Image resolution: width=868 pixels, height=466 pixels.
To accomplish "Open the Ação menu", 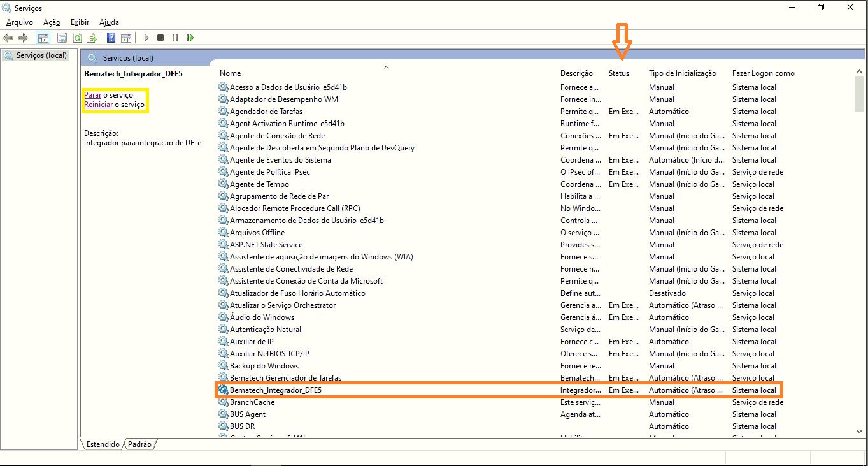I will pyautogui.click(x=52, y=22).
